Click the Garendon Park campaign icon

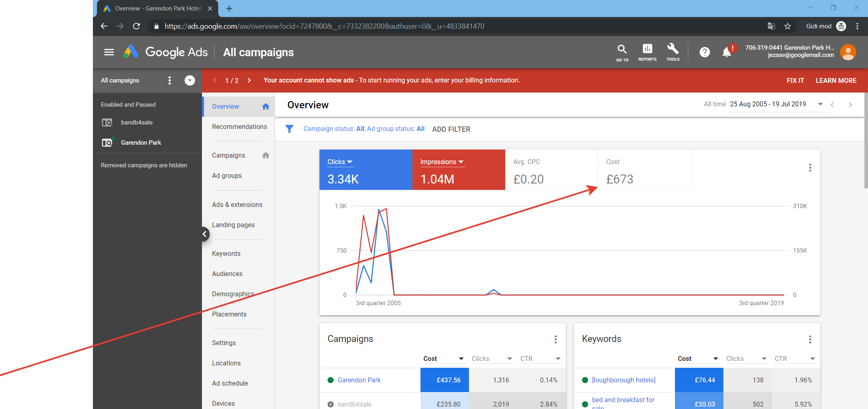point(107,143)
